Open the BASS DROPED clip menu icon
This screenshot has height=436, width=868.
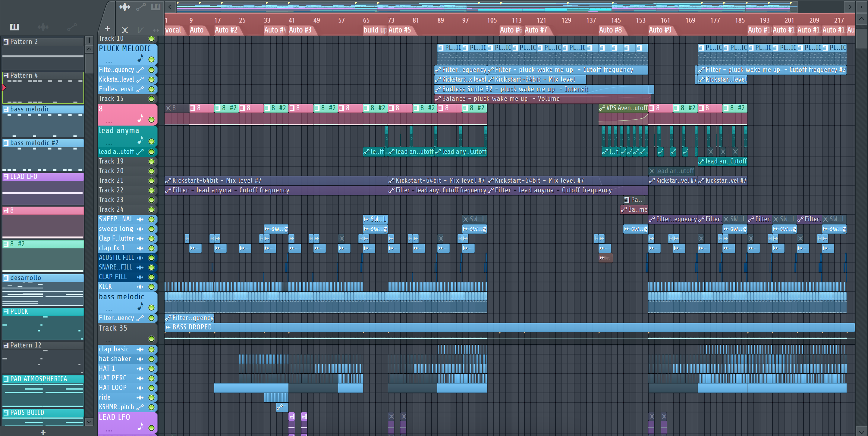(x=168, y=327)
